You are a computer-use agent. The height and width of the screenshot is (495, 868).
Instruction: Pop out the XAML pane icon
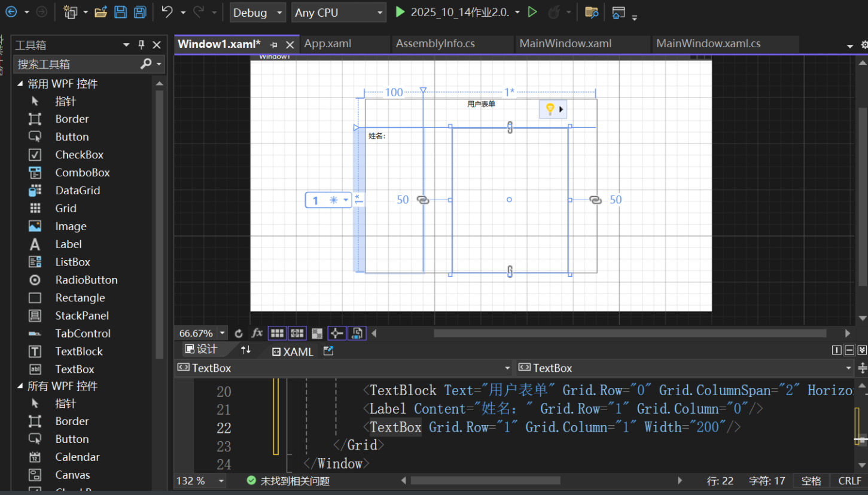coord(328,351)
